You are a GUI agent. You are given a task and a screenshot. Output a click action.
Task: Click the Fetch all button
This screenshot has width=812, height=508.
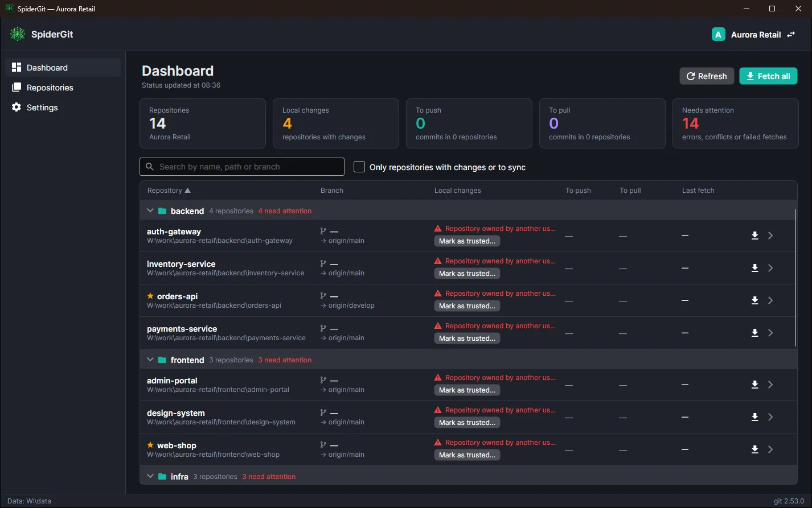768,76
